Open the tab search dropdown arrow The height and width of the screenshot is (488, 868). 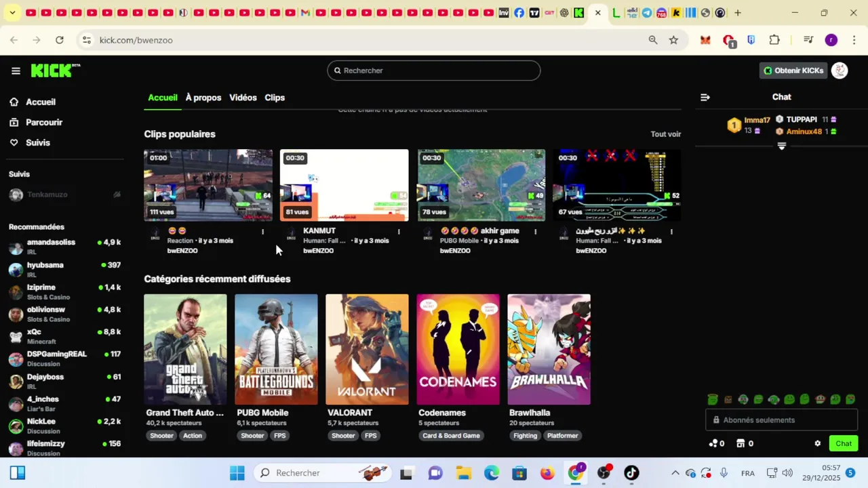pyautogui.click(x=12, y=13)
